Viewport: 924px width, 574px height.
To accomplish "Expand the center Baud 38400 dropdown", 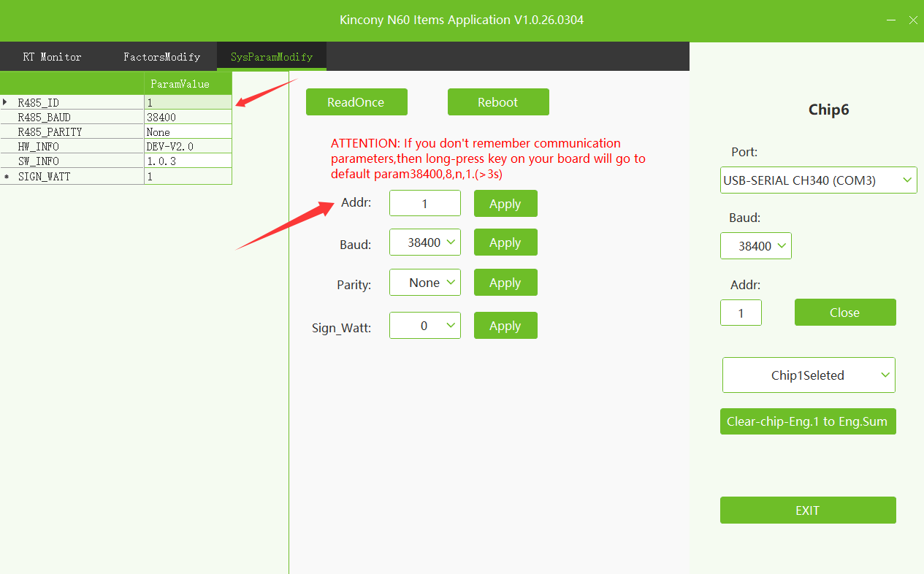I will point(425,242).
